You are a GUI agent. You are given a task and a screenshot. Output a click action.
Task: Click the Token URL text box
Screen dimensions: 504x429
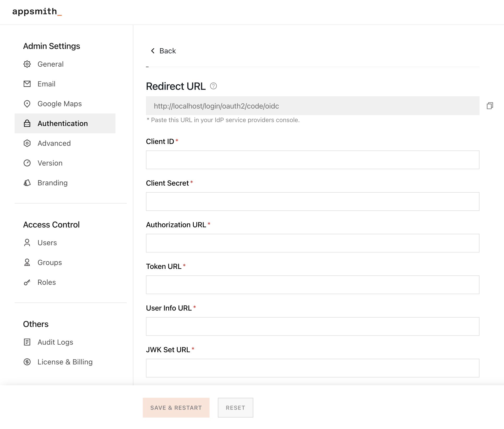pyautogui.click(x=312, y=285)
